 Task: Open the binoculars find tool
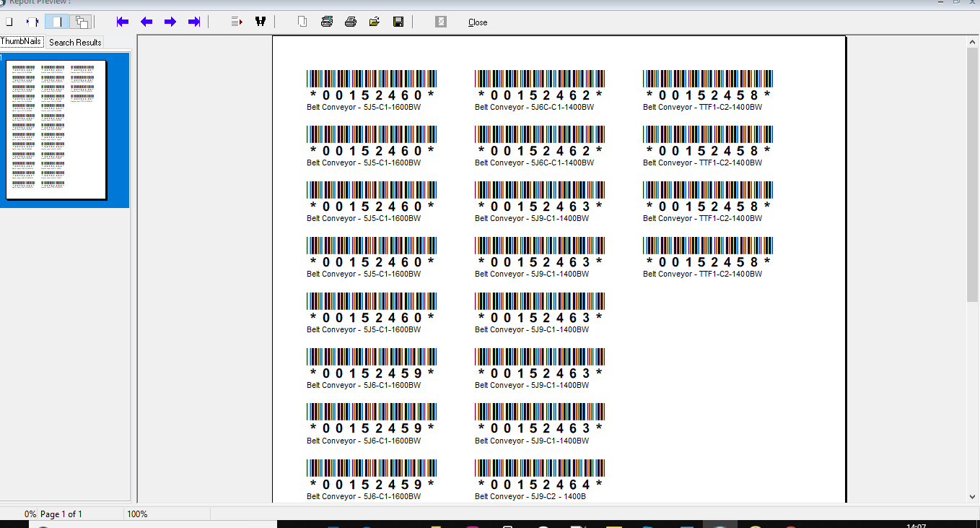point(261,22)
